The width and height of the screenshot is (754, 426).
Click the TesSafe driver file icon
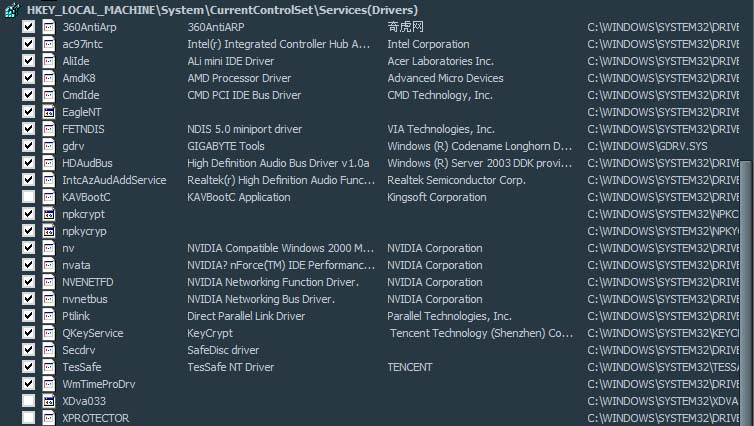click(x=48, y=367)
